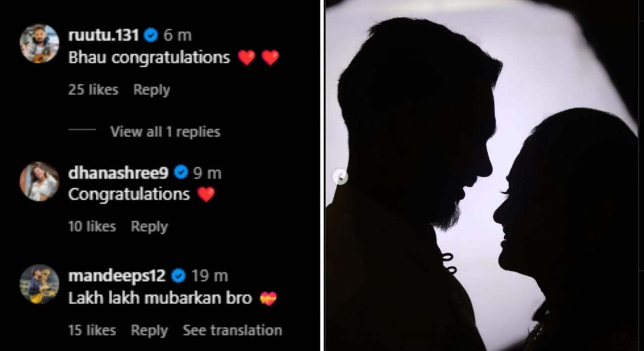The width and height of the screenshot is (644, 351).
Task: Reply to dhanashree9's Congratulations comment
Action: pos(150,226)
